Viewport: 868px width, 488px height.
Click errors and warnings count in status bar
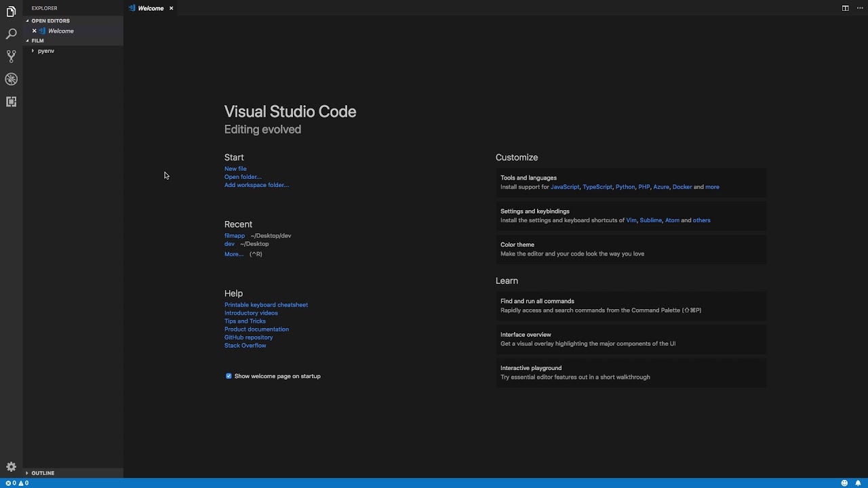pos(17,483)
